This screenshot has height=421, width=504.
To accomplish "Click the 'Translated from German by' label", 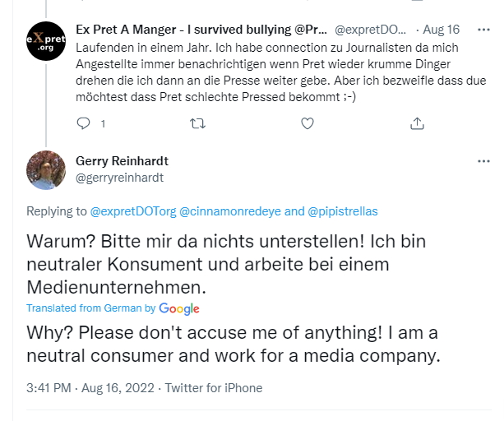I will [90, 308].
